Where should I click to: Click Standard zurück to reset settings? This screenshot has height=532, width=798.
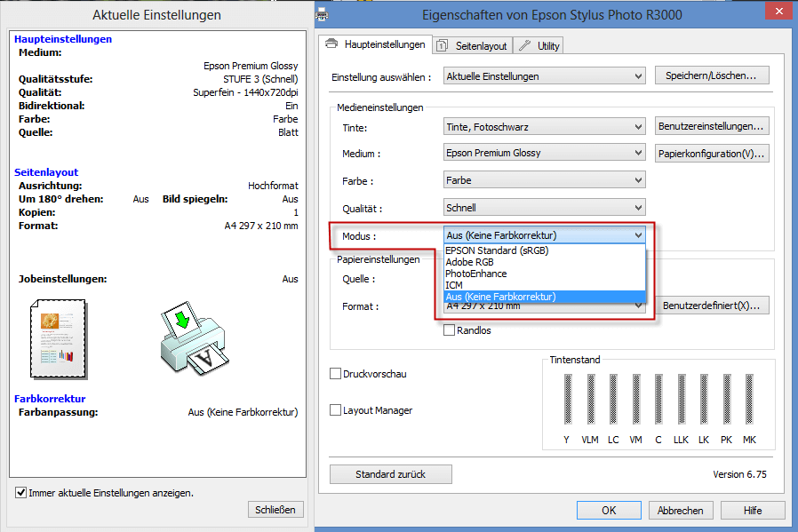click(x=390, y=474)
